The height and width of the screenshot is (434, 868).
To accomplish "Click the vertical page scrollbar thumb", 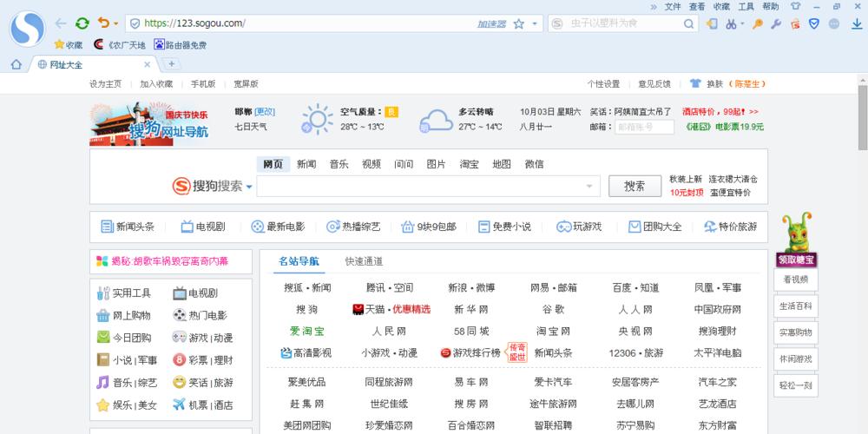I will [863, 117].
